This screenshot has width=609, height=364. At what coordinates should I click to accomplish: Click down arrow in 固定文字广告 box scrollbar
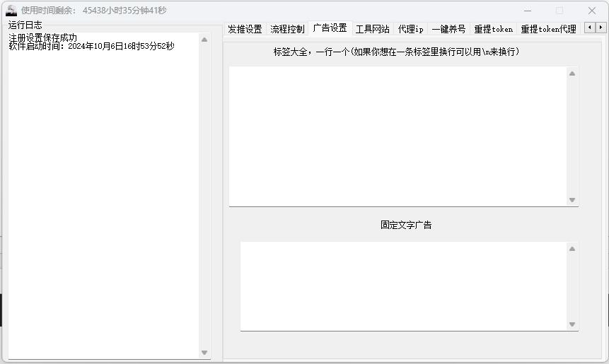pos(572,324)
